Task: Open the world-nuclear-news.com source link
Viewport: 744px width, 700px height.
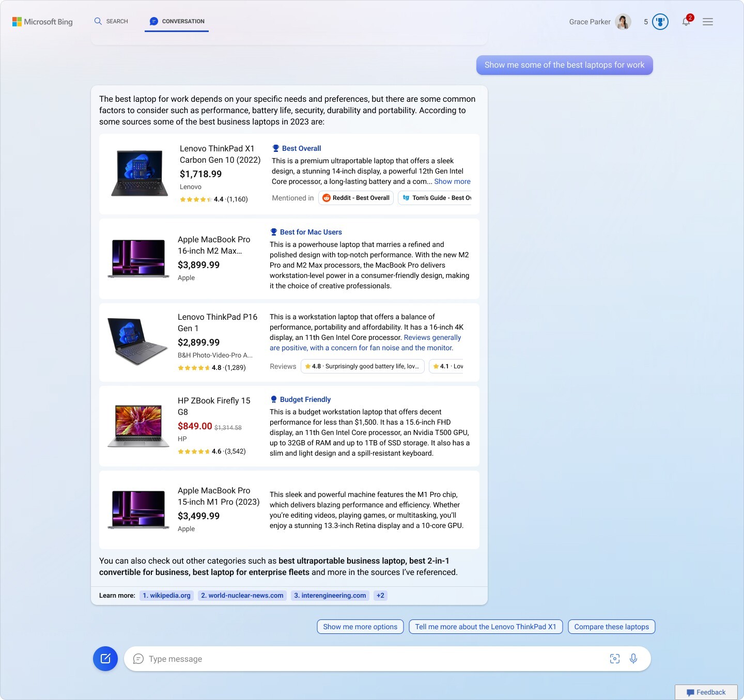Action: point(242,596)
